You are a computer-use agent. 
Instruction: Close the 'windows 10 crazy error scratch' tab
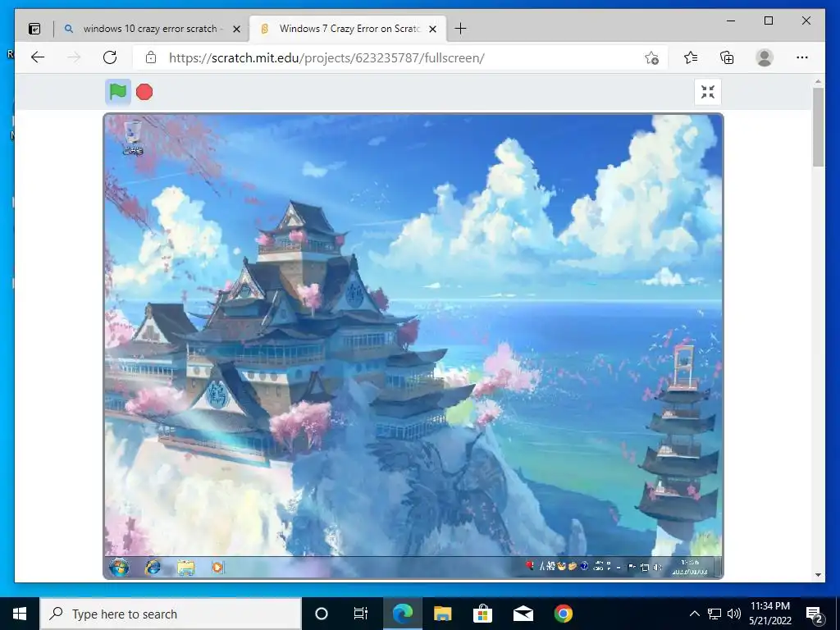point(236,29)
